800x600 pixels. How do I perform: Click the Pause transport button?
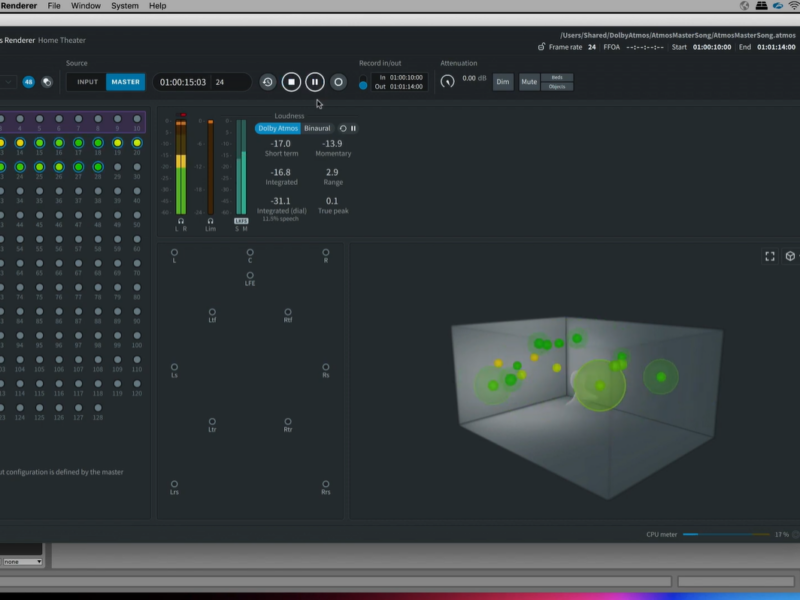(314, 82)
